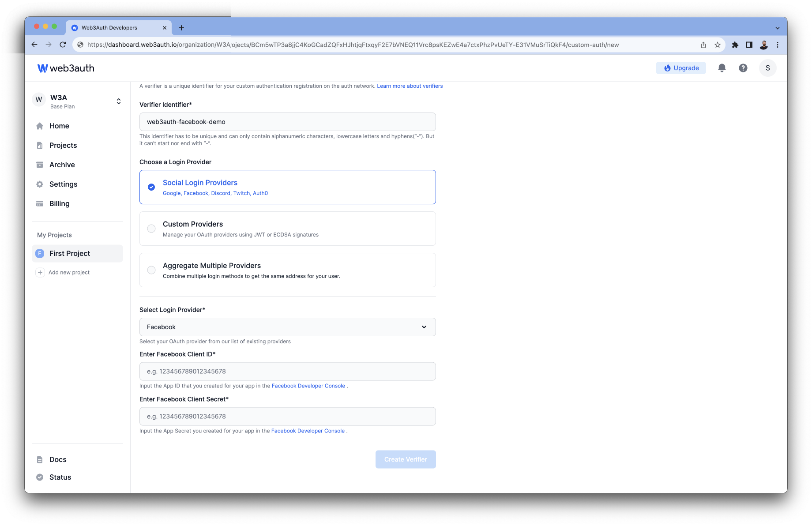The height and width of the screenshot is (526, 812).
Task: Go back in browser history
Action: 34,45
